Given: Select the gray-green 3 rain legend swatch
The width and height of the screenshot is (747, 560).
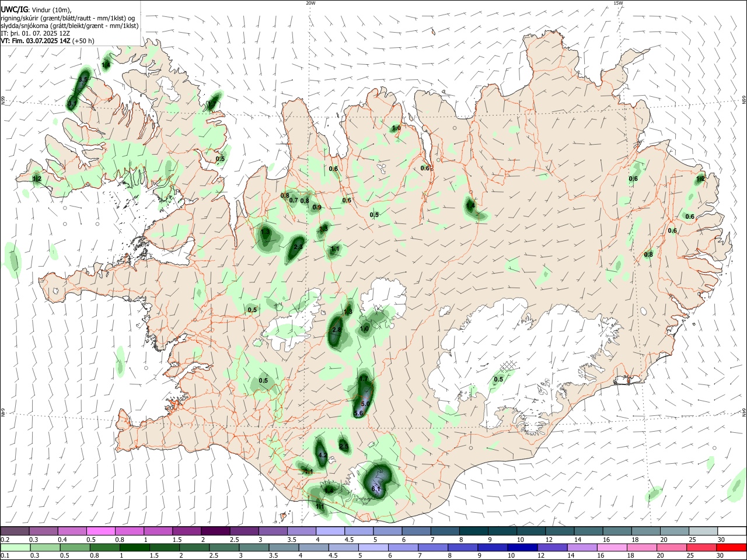Looking at the screenshot, I should 254,547.
